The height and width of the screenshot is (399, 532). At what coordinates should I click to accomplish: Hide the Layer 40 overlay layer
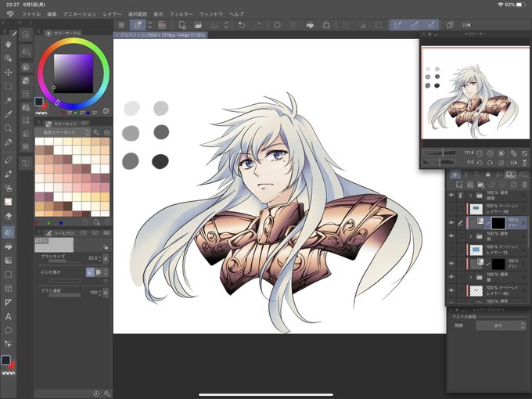tap(451, 291)
